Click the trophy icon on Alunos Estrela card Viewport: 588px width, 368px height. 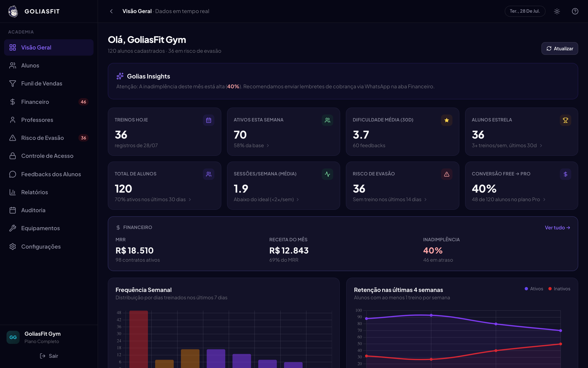[x=565, y=120]
